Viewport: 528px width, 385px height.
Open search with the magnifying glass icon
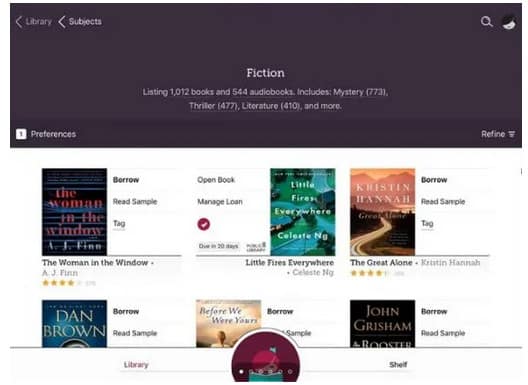[487, 22]
